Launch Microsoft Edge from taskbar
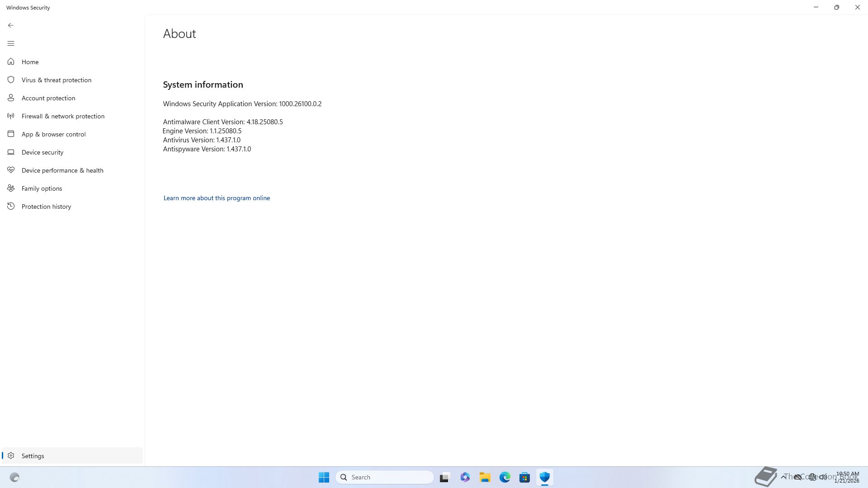868x488 pixels. click(505, 477)
